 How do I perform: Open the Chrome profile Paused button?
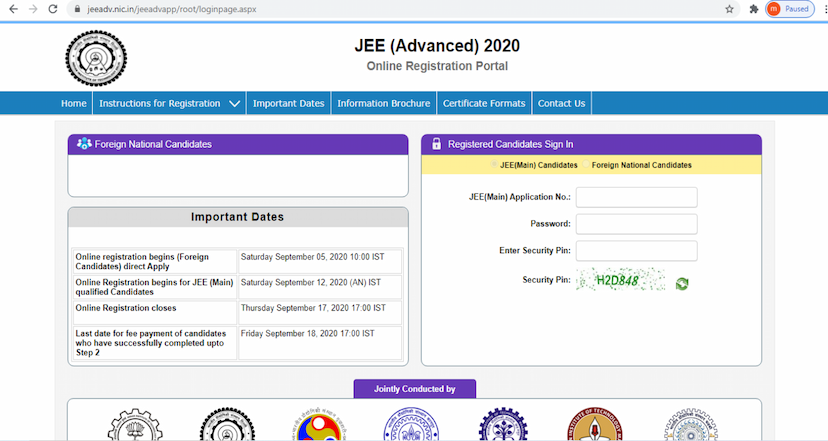click(x=790, y=9)
